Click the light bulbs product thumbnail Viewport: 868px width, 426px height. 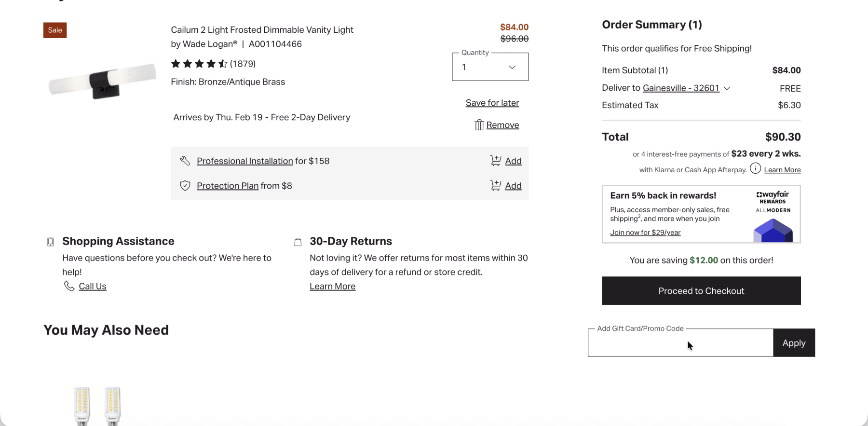click(97, 405)
